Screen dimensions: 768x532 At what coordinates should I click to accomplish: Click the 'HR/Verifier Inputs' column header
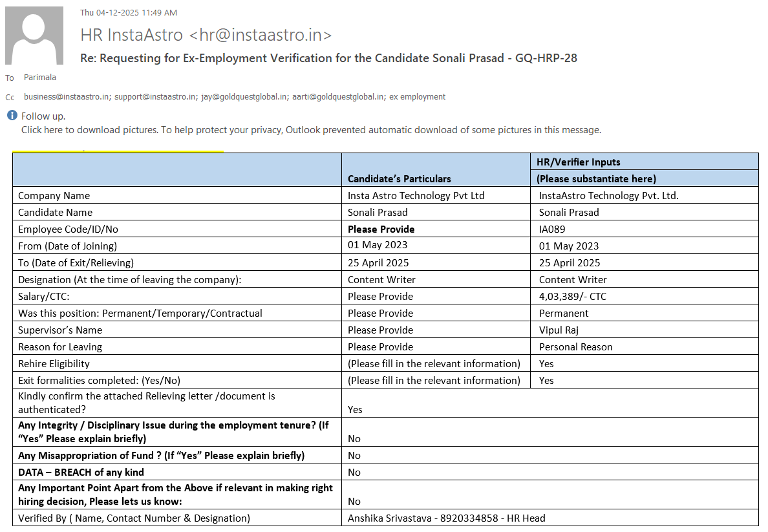click(579, 162)
